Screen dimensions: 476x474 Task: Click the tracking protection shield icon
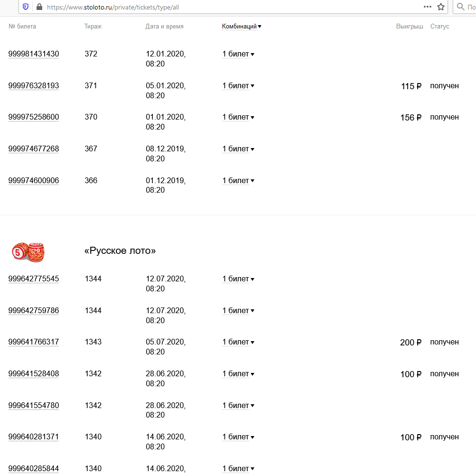(x=26, y=7)
